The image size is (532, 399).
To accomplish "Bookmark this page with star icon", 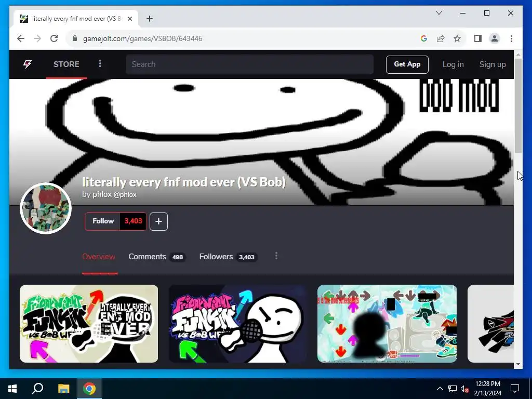I will (457, 38).
